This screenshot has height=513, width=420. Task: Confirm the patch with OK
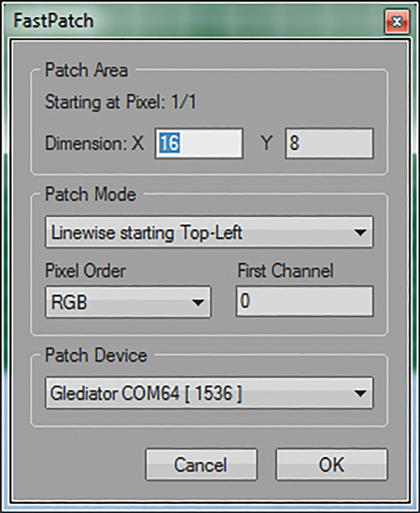332,464
